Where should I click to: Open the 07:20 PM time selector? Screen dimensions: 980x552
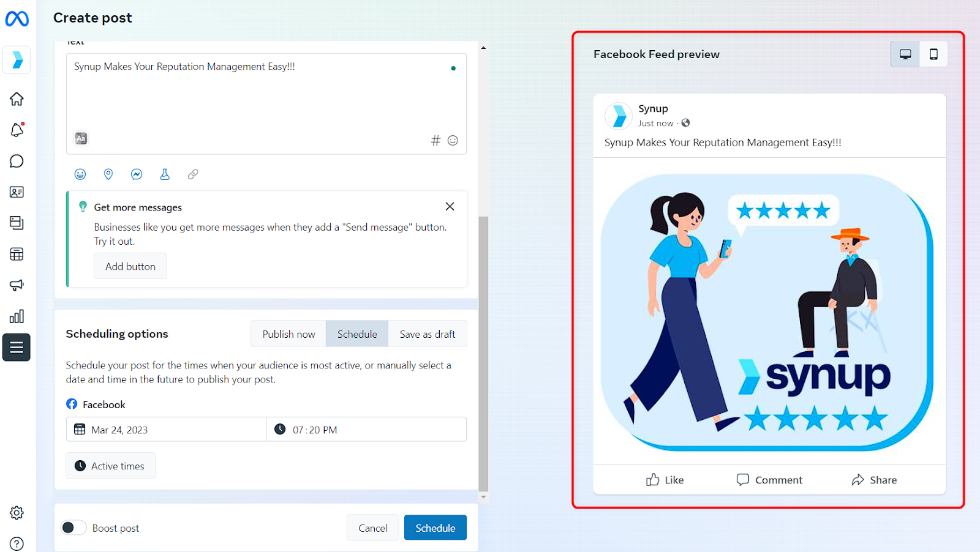click(x=366, y=429)
